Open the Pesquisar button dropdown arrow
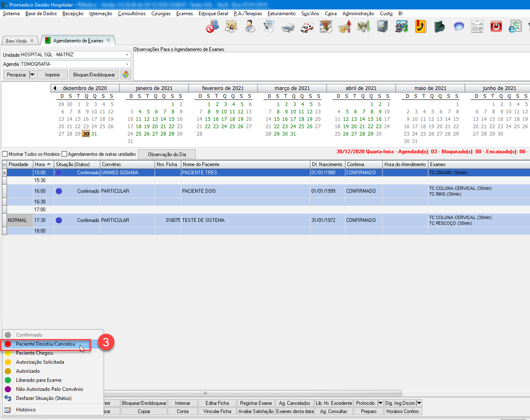 pyautogui.click(x=32, y=75)
